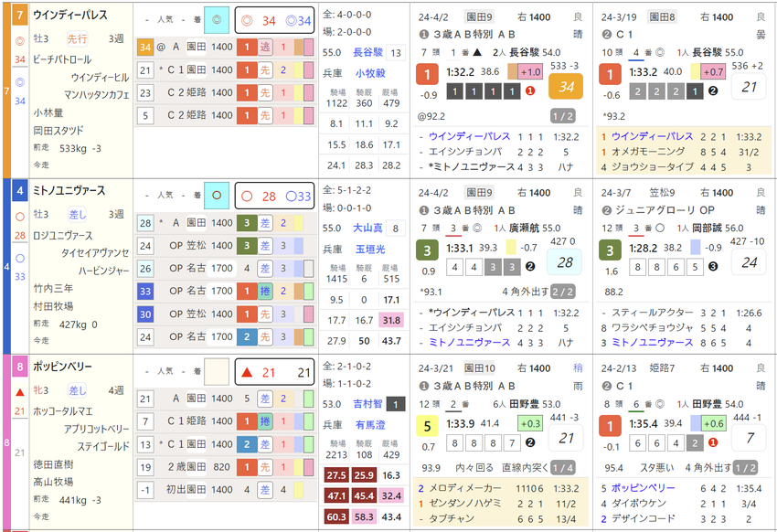
Task: Click dam name ウインディーヒル
Action: click(100, 78)
